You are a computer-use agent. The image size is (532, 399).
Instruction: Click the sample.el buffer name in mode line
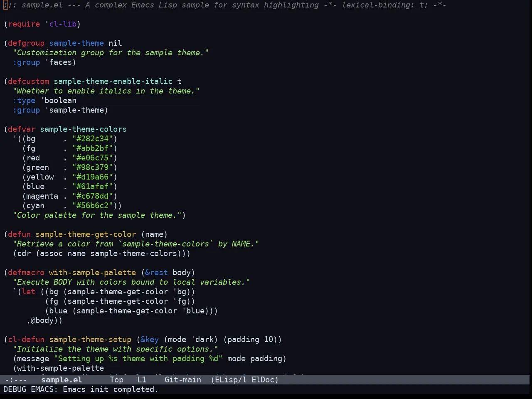coord(62,379)
